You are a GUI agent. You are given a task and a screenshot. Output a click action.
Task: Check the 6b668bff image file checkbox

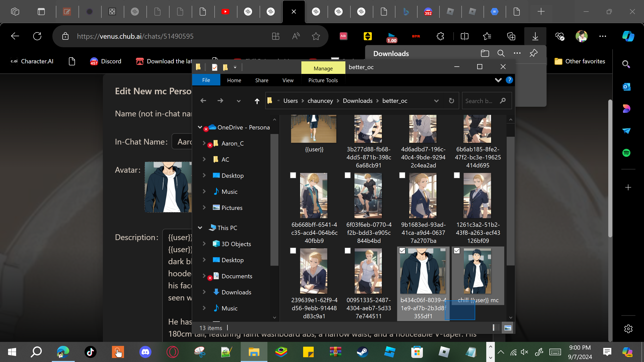293,175
